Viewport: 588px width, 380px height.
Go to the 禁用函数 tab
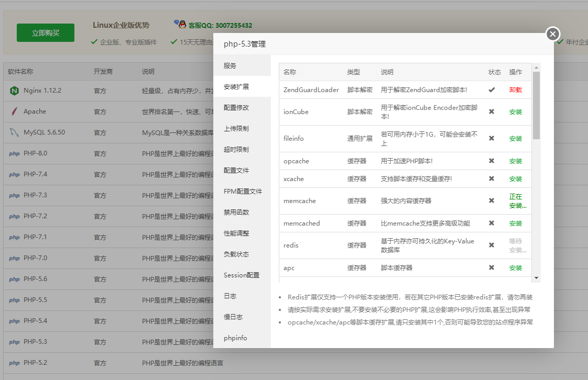tap(242, 213)
